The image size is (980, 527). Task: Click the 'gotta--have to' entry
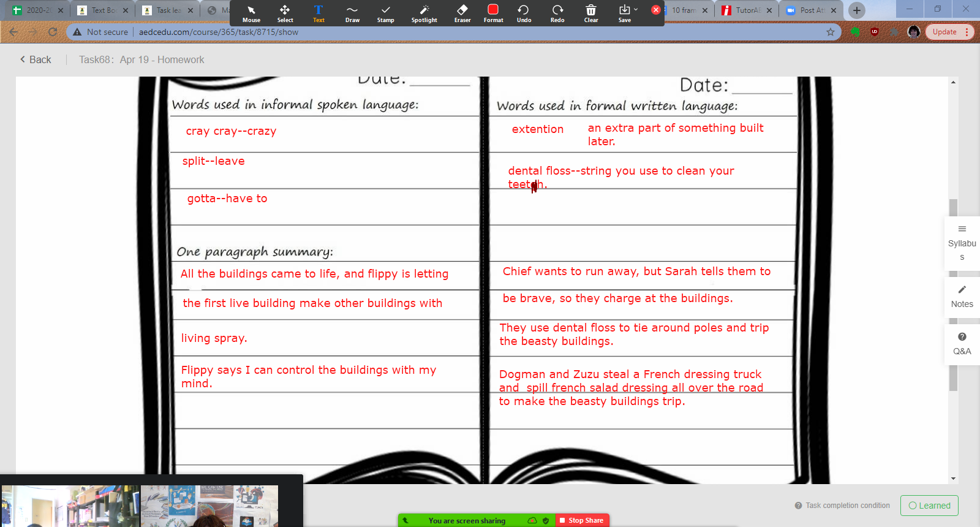click(x=227, y=199)
